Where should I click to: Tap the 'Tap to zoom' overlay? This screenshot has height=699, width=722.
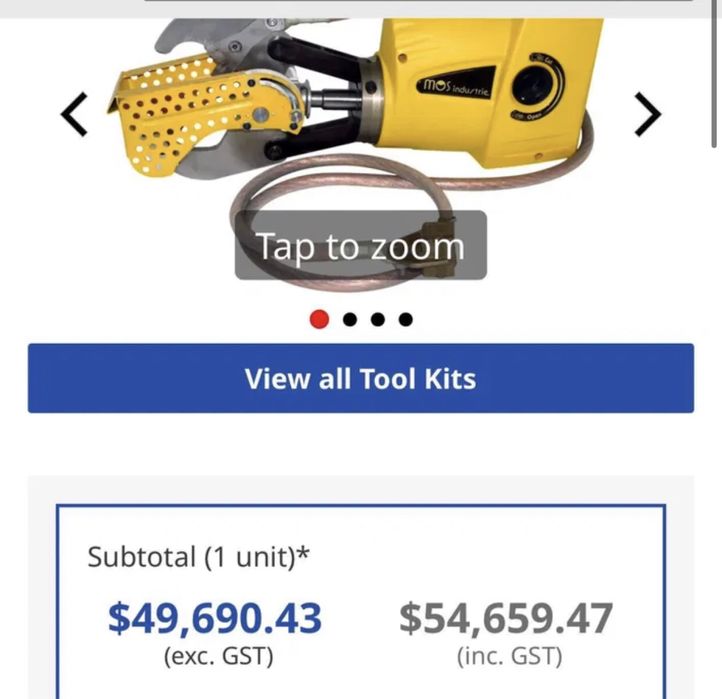[x=361, y=245]
